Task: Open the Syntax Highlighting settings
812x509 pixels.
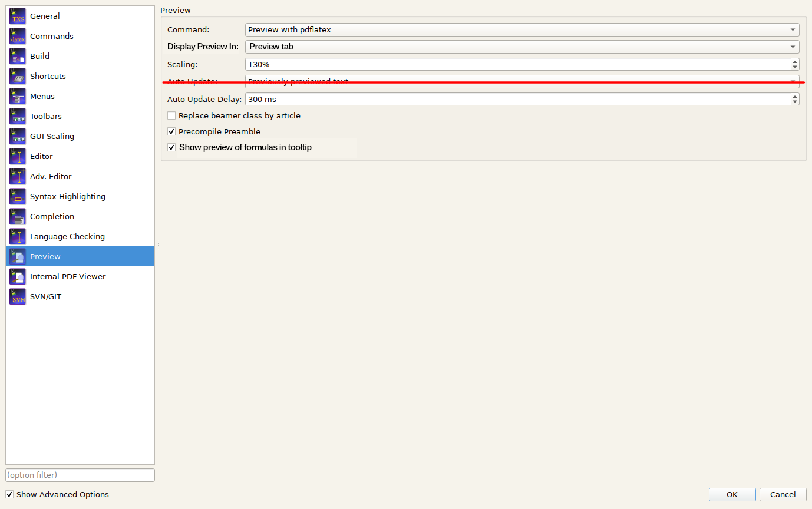Action: click(68, 196)
